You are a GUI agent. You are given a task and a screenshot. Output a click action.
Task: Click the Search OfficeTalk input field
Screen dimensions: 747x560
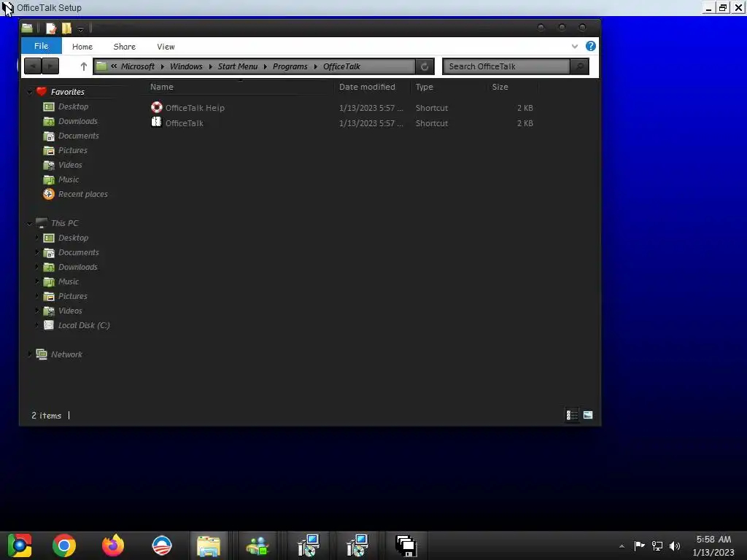tap(506, 66)
